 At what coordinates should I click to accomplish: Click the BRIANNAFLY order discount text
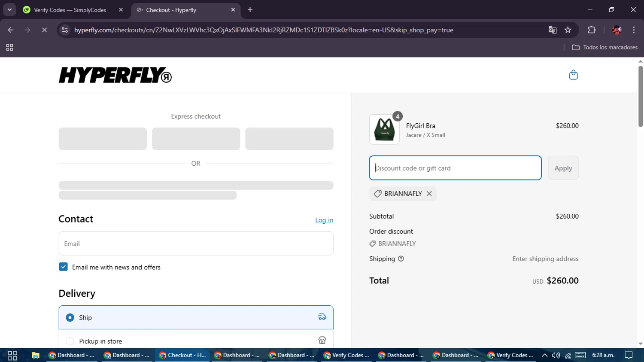pyautogui.click(x=397, y=243)
